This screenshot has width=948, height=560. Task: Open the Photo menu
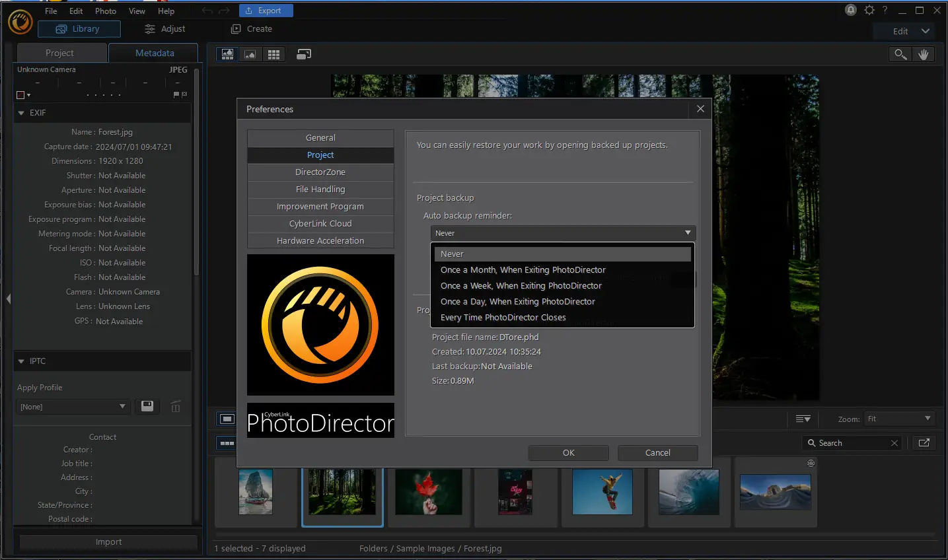[x=105, y=11]
